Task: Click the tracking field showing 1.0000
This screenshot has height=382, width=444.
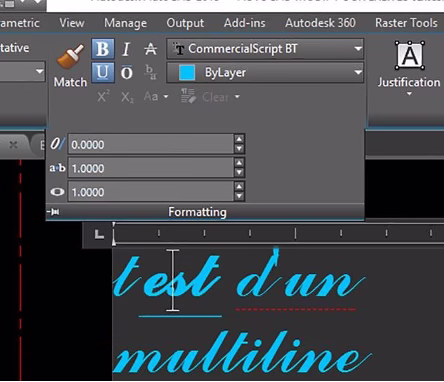Action: pos(151,168)
